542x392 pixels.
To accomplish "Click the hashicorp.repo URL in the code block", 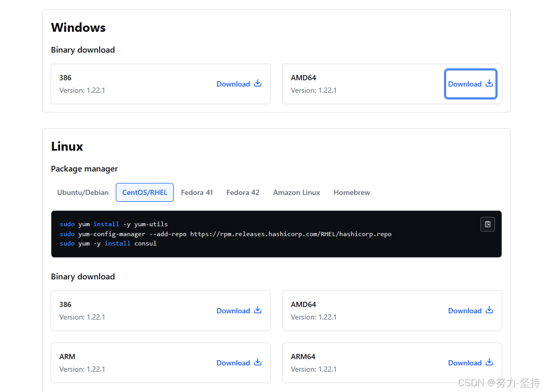I will [x=291, y=234].
